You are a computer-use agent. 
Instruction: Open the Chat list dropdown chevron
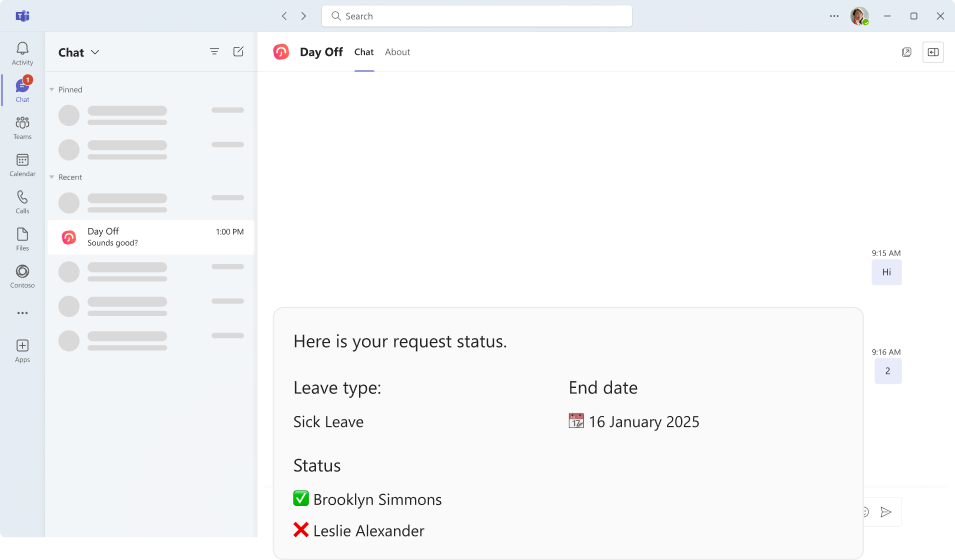coord(95,52)
